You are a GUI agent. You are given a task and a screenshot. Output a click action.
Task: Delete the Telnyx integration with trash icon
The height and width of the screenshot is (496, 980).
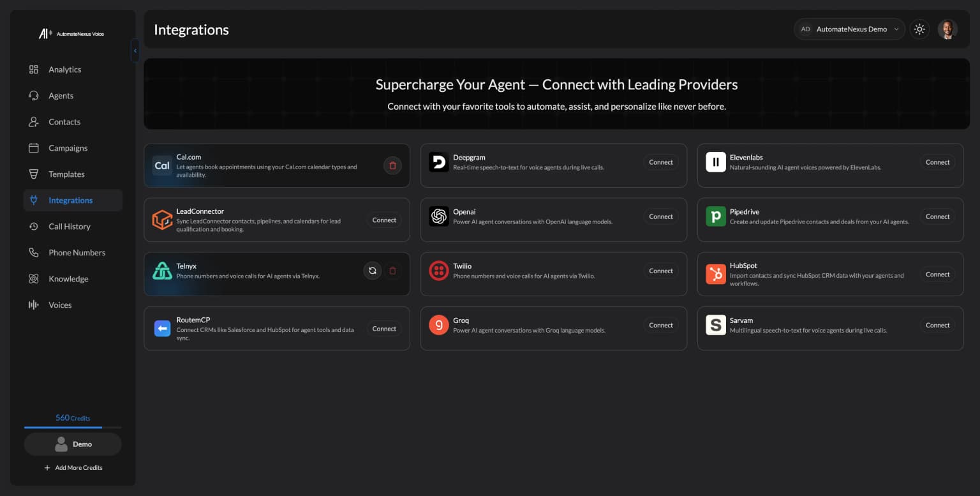(392, 271)
